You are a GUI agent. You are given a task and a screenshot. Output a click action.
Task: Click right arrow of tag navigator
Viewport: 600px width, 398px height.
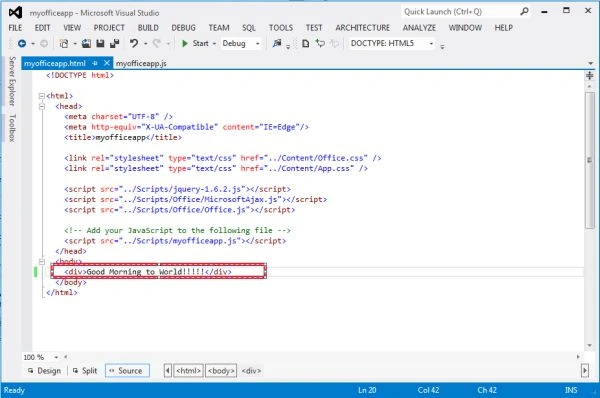[585, 370]
